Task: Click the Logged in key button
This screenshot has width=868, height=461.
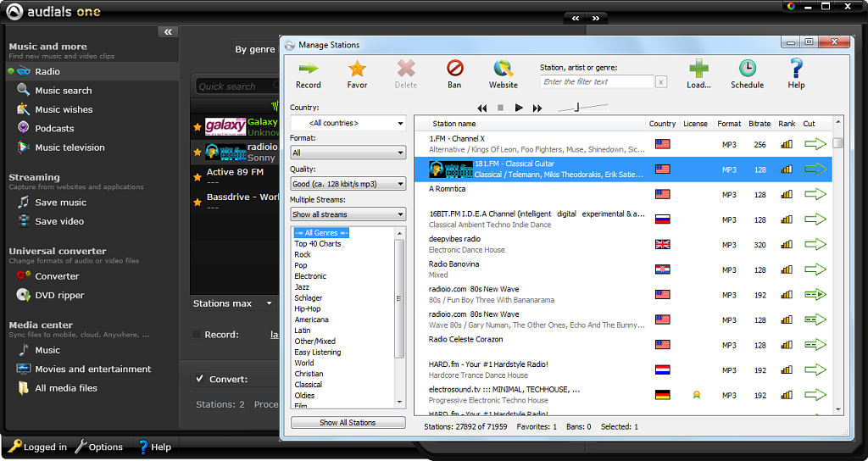Action: (x=37, y=447)
